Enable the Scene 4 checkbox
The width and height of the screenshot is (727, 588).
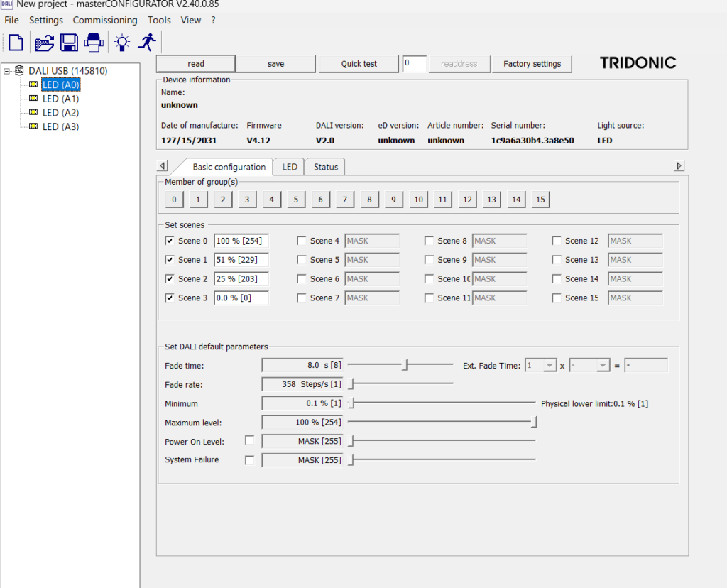pos(301,241)
